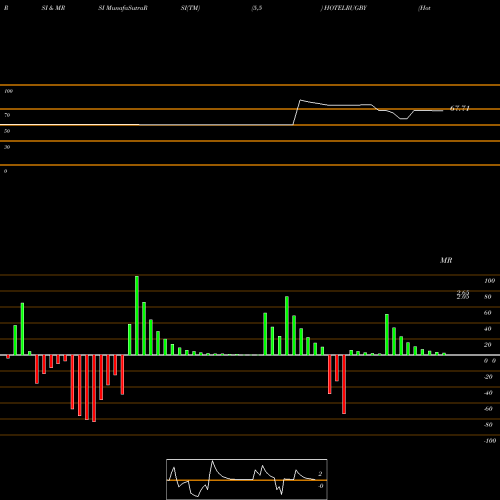Click the longest red bar in right cluster

(344, 384)
